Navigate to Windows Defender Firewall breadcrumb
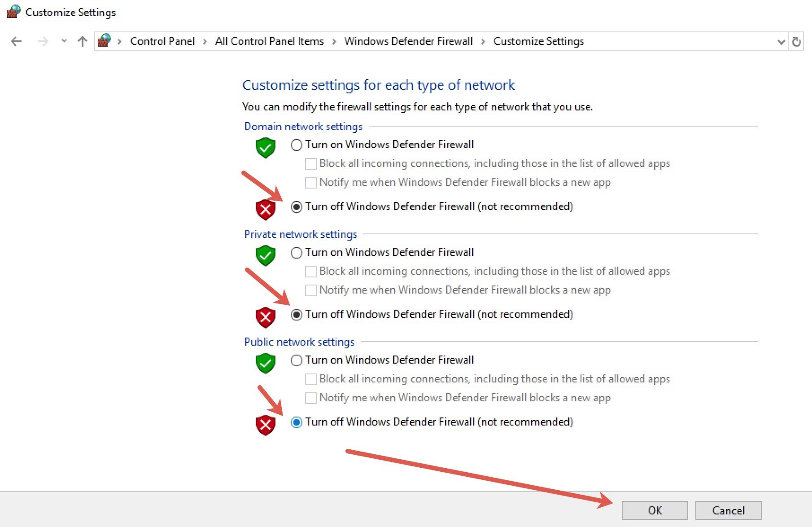812x527 pixels. click(408, 41)
